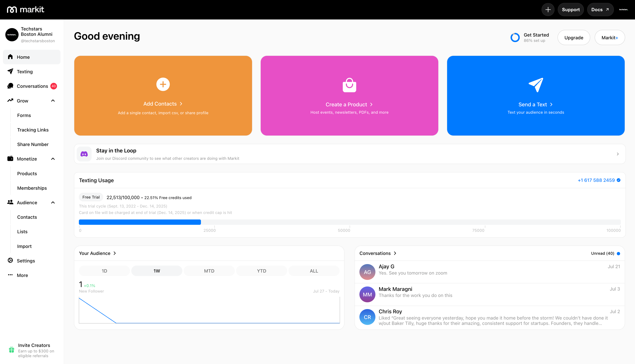Click the Free Trial badge
Screen dimensions: 635x364
click(91, 197)
